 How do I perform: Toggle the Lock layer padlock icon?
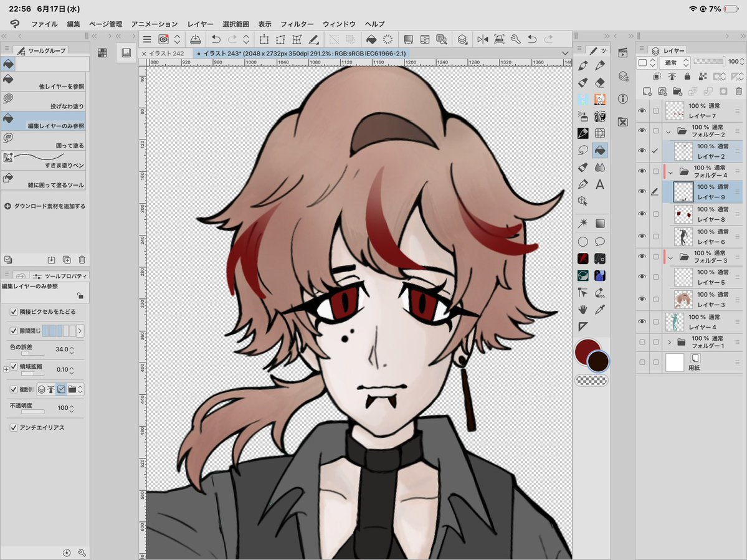point(687,76)
